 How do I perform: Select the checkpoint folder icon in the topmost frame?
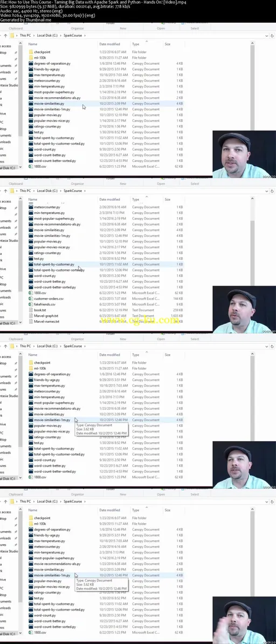[x=31, y=52]
